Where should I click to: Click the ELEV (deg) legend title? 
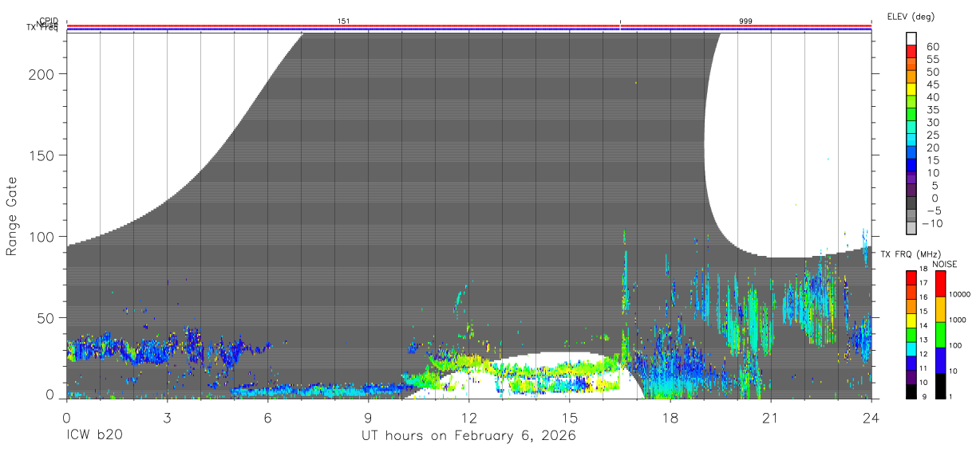click(911, 16)
